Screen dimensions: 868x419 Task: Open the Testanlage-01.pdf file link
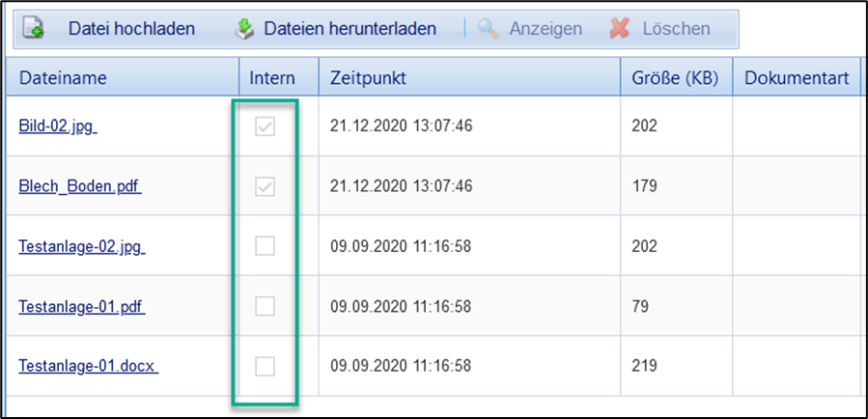[81, 306]
